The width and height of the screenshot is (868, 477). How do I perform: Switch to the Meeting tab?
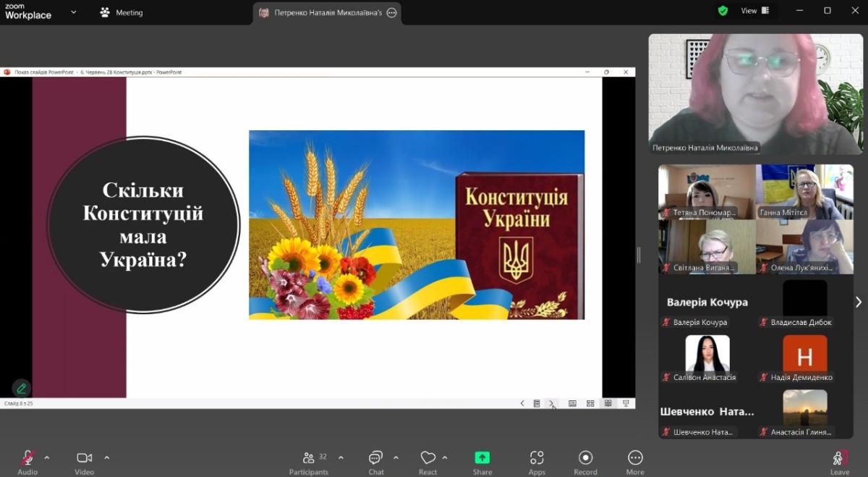(x=122, y=12)
